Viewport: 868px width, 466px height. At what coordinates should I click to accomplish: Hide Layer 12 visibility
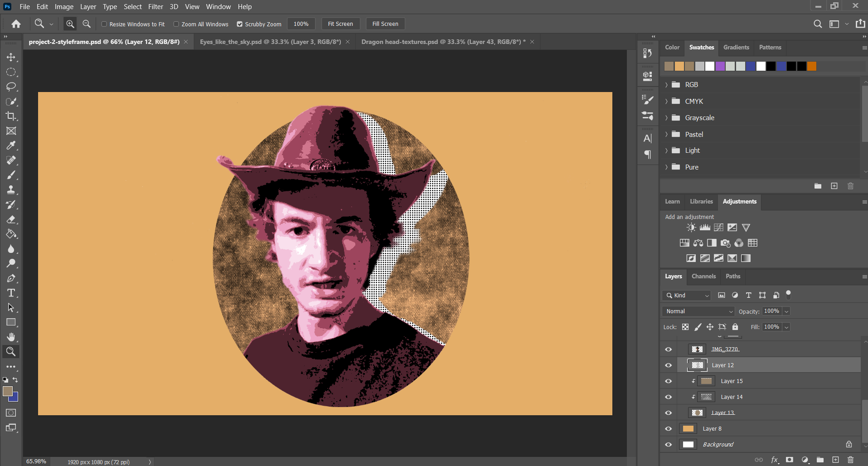coord(668,365)
